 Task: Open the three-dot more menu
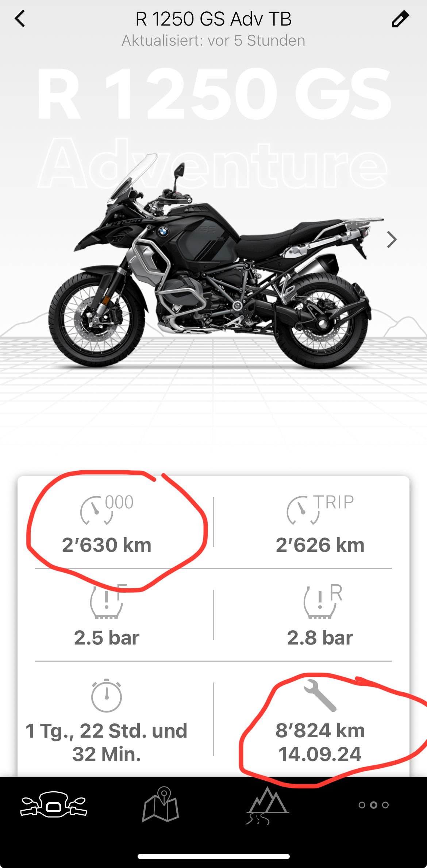[x=373, y=805]
